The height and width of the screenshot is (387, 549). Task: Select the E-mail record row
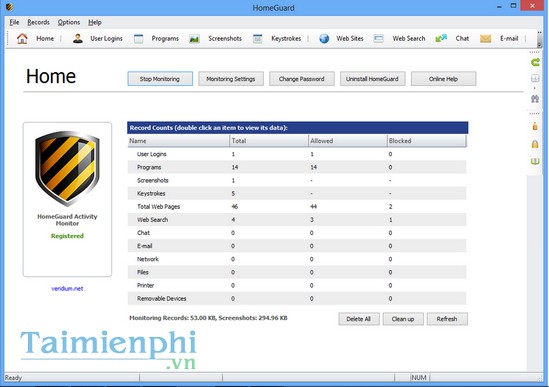pyautogui.click(x=297, y=246)
